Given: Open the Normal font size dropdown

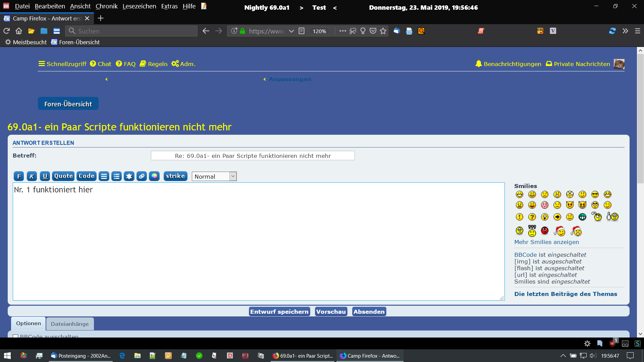Looking at the screenshot, I should click(214, 176).
